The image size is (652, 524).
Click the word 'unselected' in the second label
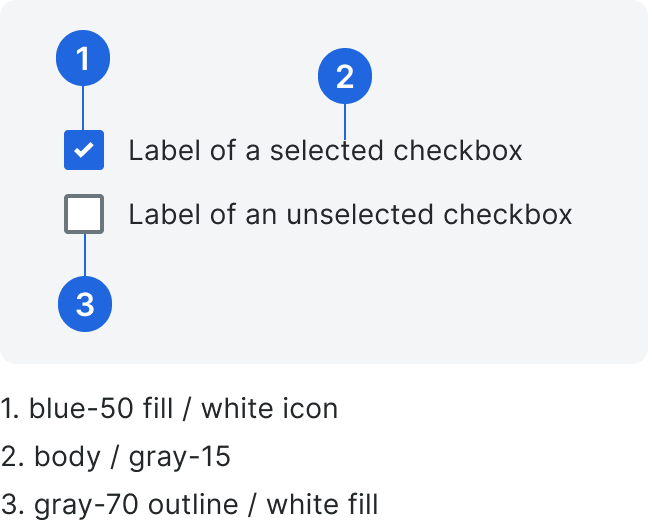(360, 214)
